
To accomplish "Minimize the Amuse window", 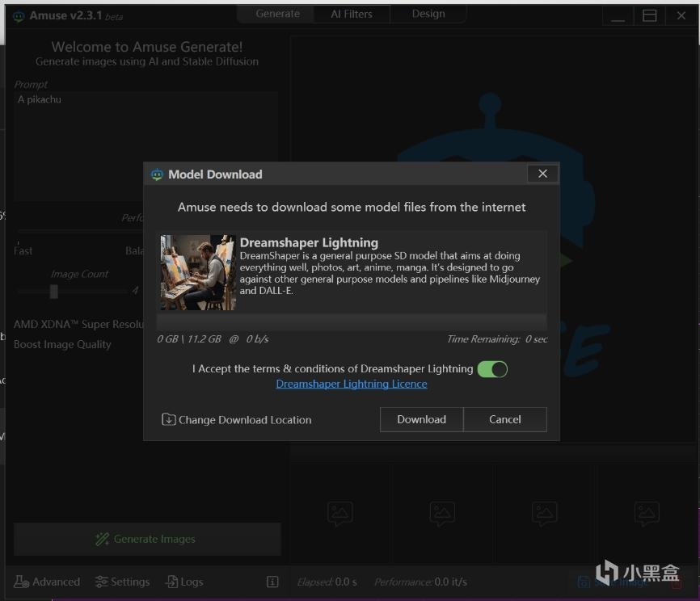I will (x=618, y=16).
